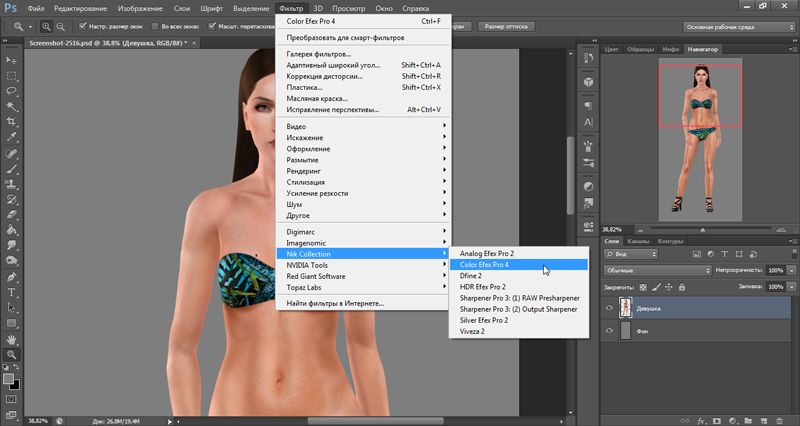Toggle lock transparent pixels icon
The height and width of the screenshot is (426, 800).
click(x=643, y=288)
